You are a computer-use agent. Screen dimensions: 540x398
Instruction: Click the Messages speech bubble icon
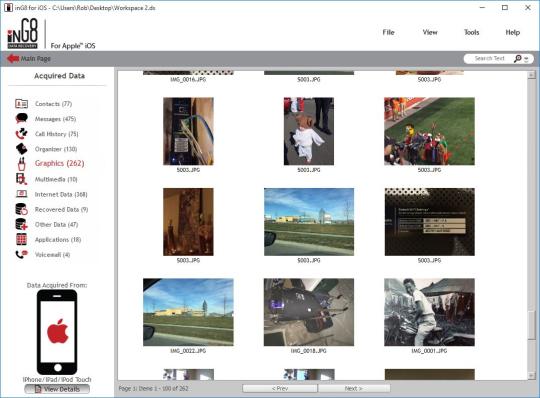(x=21, y=118)
